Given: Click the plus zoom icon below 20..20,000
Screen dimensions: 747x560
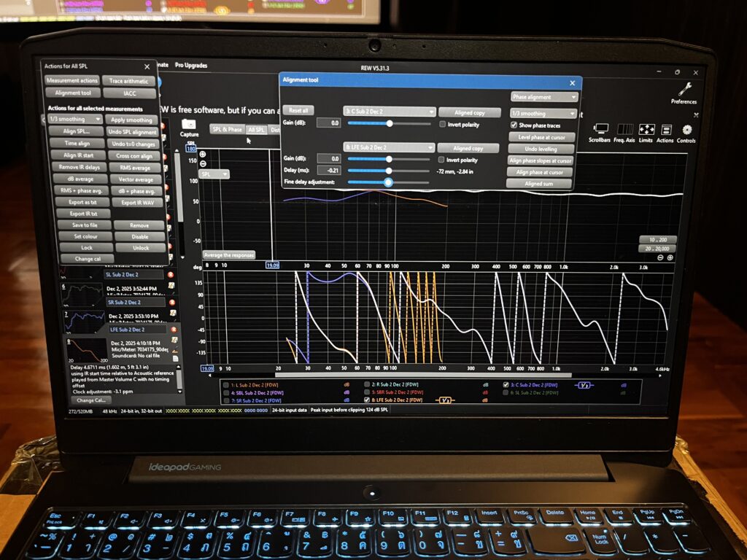Looking at the screenshot, I should tap(670, 257).
